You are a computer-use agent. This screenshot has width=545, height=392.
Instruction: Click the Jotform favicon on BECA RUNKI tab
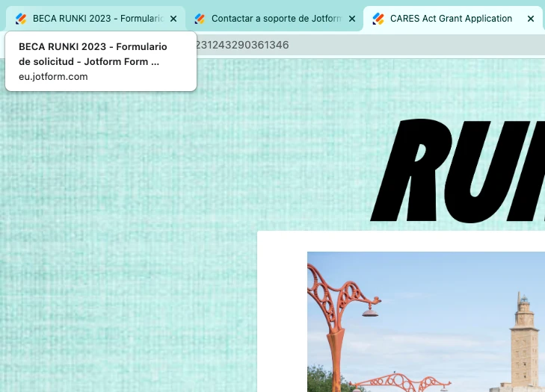coord(21,19)
